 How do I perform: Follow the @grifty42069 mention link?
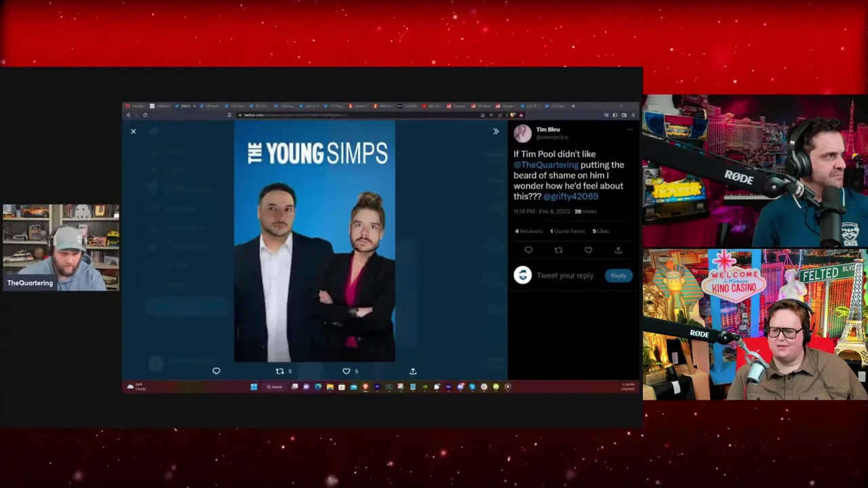570,197
